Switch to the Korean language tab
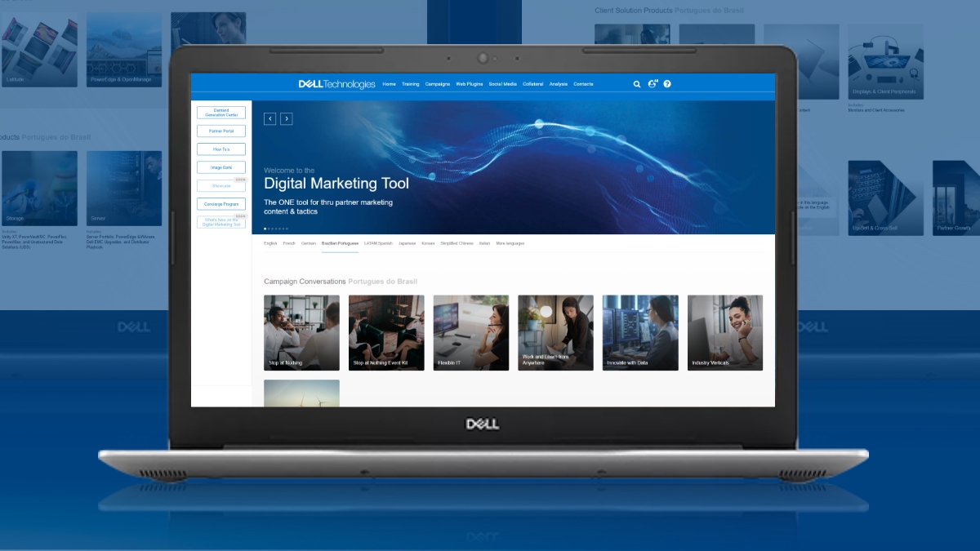Screen dimensions: 980x551 pyautogui.click(x=428, y=243)
